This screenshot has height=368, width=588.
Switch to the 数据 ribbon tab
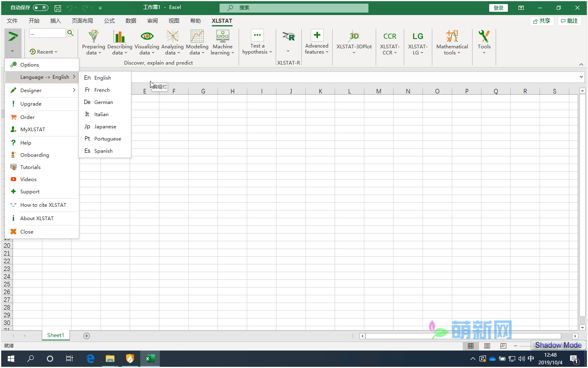pos(131,21)
